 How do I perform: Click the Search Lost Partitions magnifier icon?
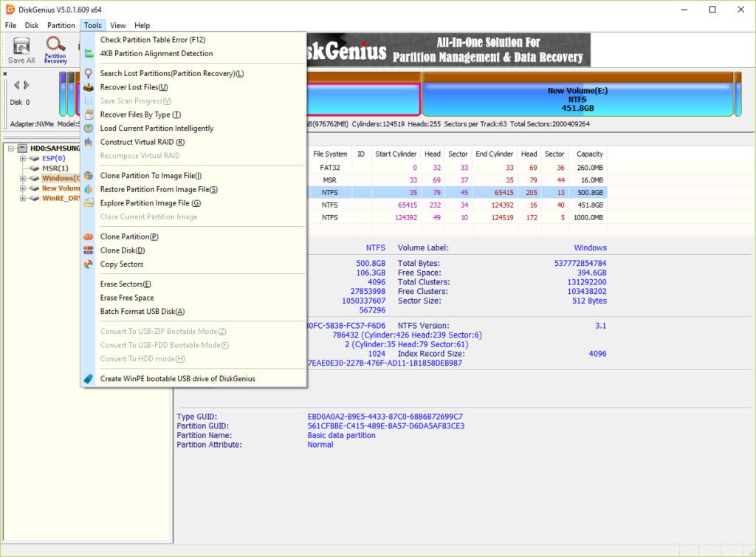pos(89,73)
